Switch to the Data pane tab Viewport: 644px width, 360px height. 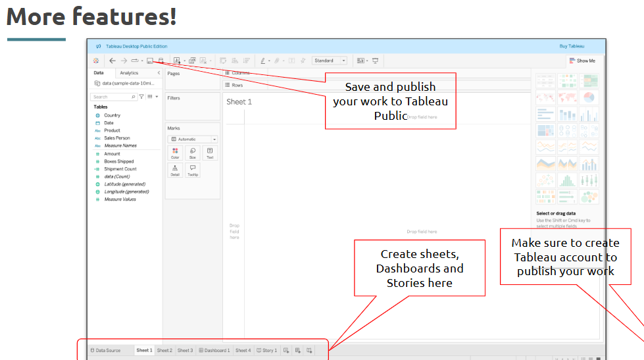click(99, 73)
